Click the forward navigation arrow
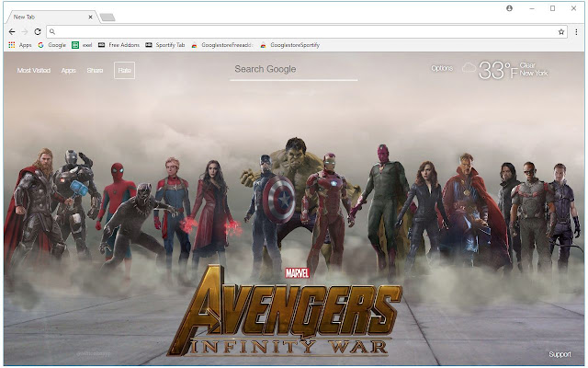This screenshot has width=588, height=368. 25,32
